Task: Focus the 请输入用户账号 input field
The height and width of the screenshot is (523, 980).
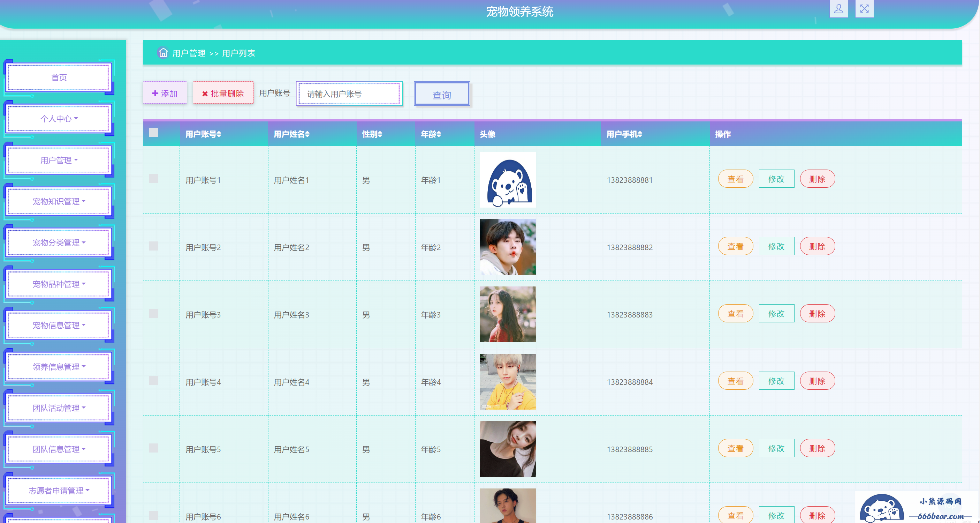Action: [349, 94]
